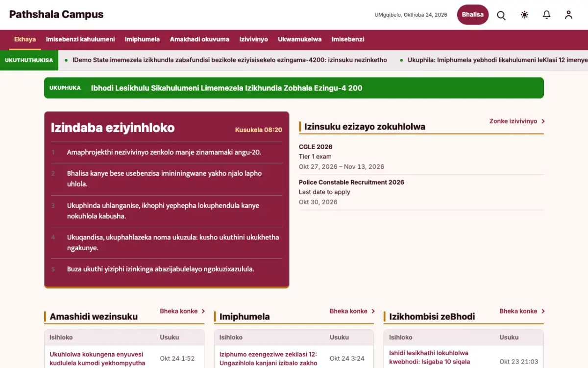Image resolution: width=588 pixels, height=368 pixels.
Task: Select the Ekhaya nav tab
Action: [x=25, y=39]
